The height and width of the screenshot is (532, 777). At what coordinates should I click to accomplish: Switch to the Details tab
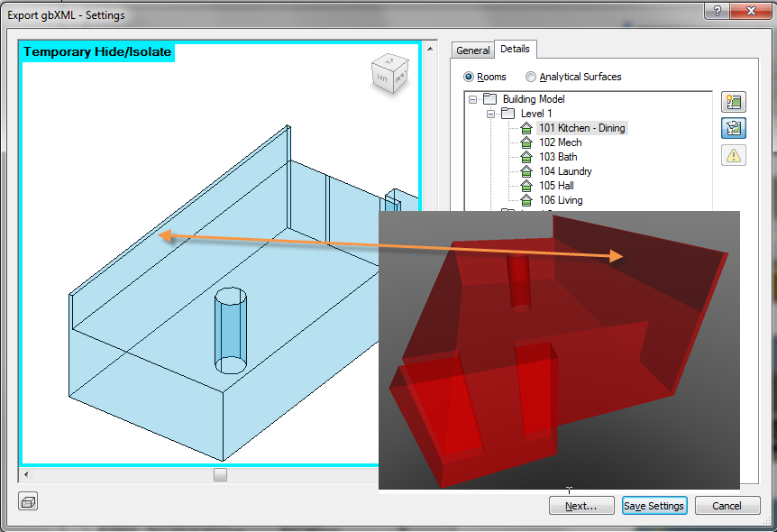coord(516,50)
